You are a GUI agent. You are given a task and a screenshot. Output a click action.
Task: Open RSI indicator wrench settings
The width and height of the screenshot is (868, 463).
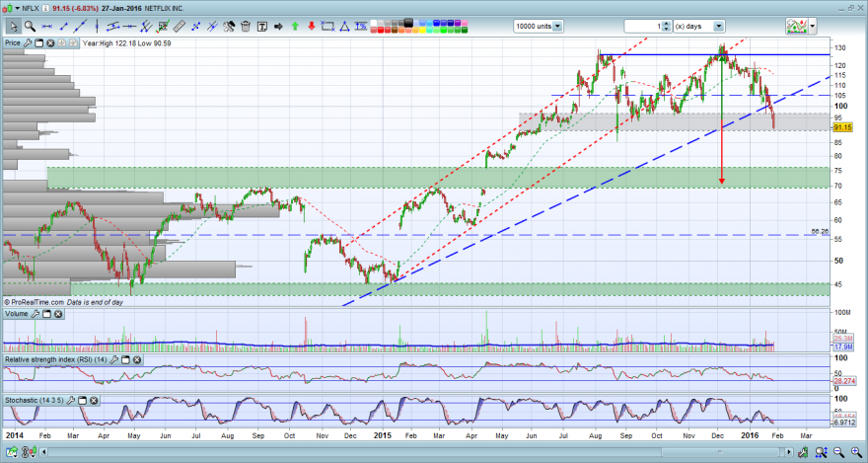click(114, 359)
